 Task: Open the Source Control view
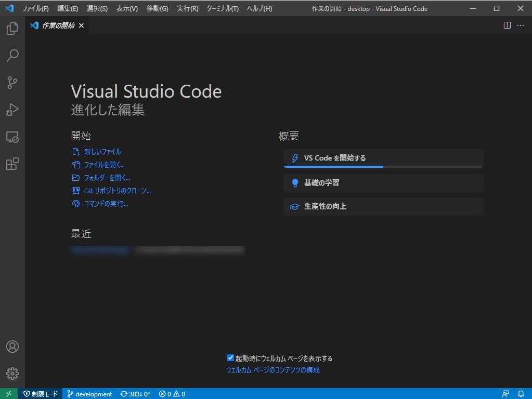12,83
